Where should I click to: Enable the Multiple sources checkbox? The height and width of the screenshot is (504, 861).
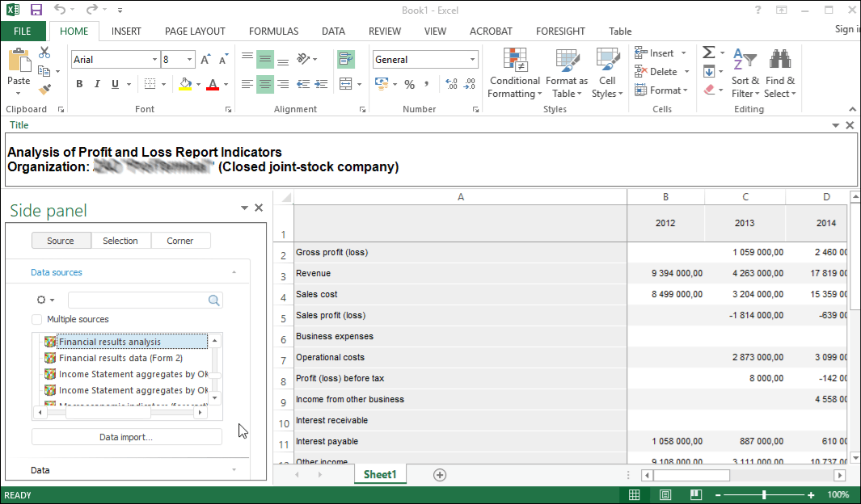(37, 320)
